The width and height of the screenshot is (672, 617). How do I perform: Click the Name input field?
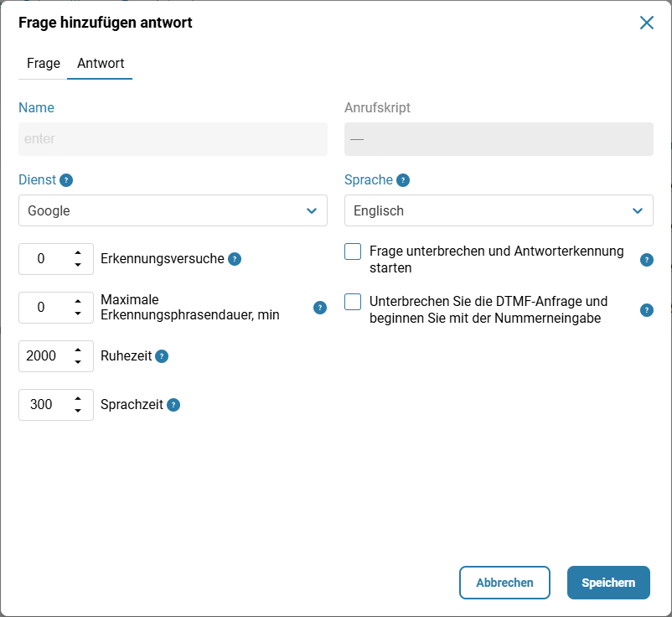click(173, 139)
